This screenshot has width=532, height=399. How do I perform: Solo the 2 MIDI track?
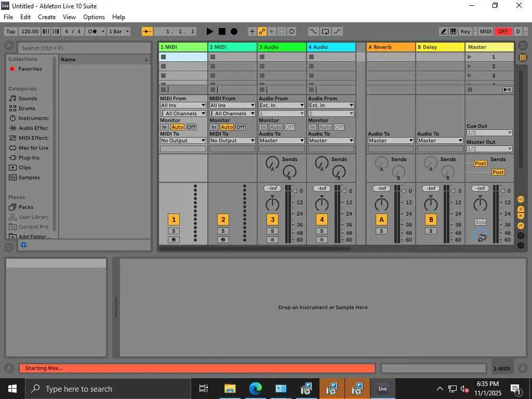click(x=223, y=231)
